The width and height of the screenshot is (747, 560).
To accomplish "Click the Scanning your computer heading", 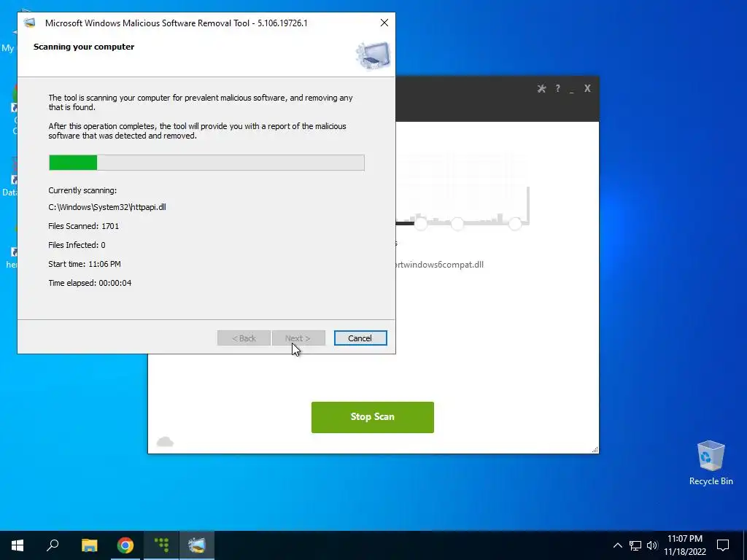I will 84,47.
